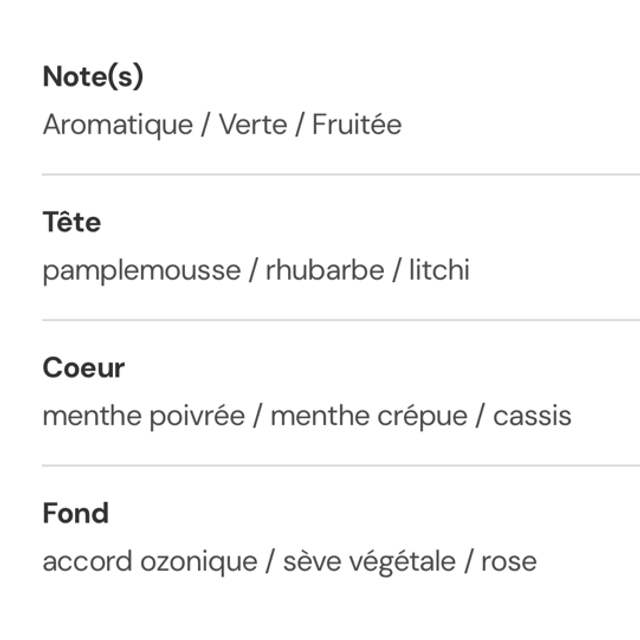Click divider line below Tête section
640x640 pixels.
[x=340, y=320]
